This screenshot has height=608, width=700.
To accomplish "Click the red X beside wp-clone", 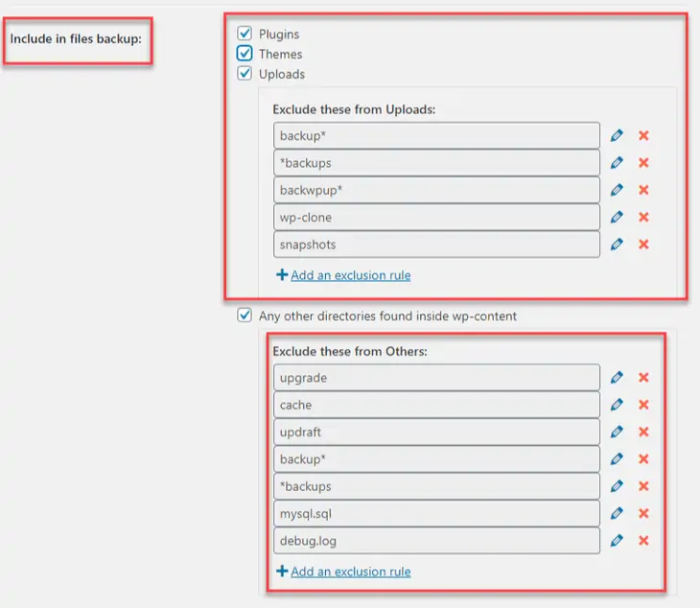I will [643, 217].
